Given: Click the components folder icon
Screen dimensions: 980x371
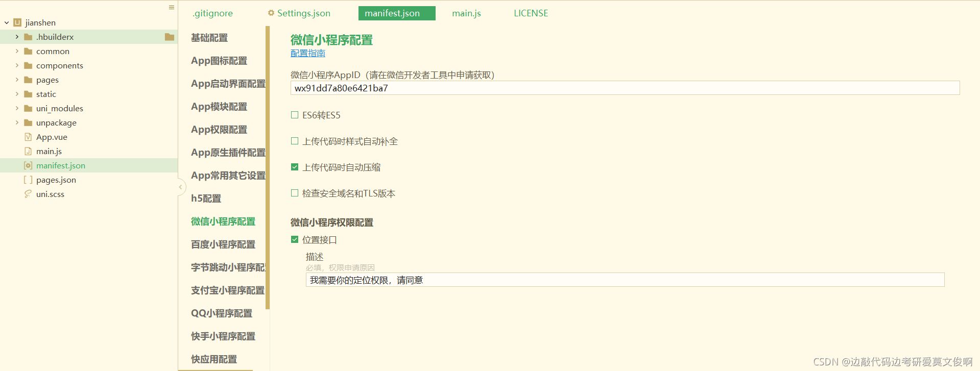Looking at the screenshot, I should (x=28, y=65).
